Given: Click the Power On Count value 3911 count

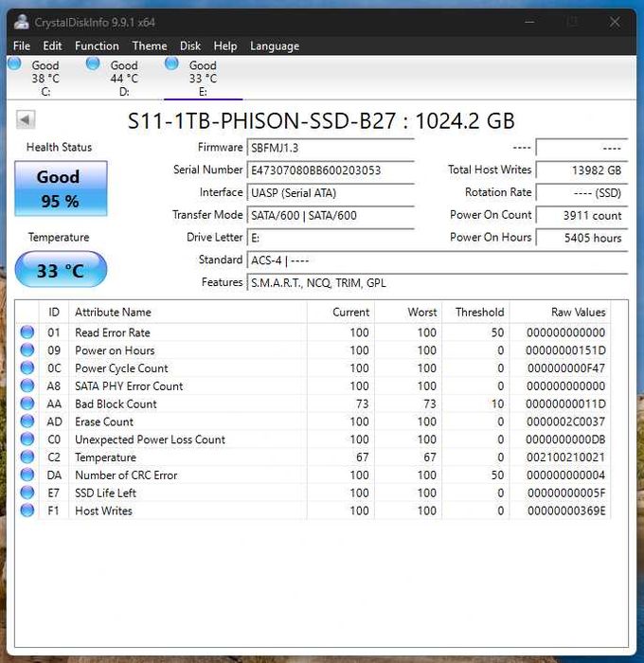Looking at the screenshot, I should click(x=581, y=215).
